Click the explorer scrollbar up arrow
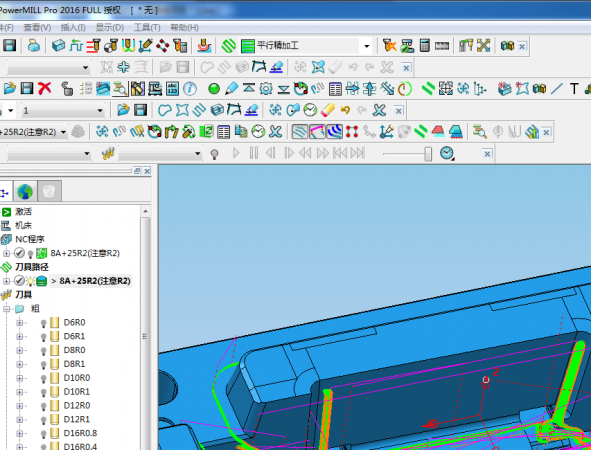Screen dimensions: 591x450 145,211
